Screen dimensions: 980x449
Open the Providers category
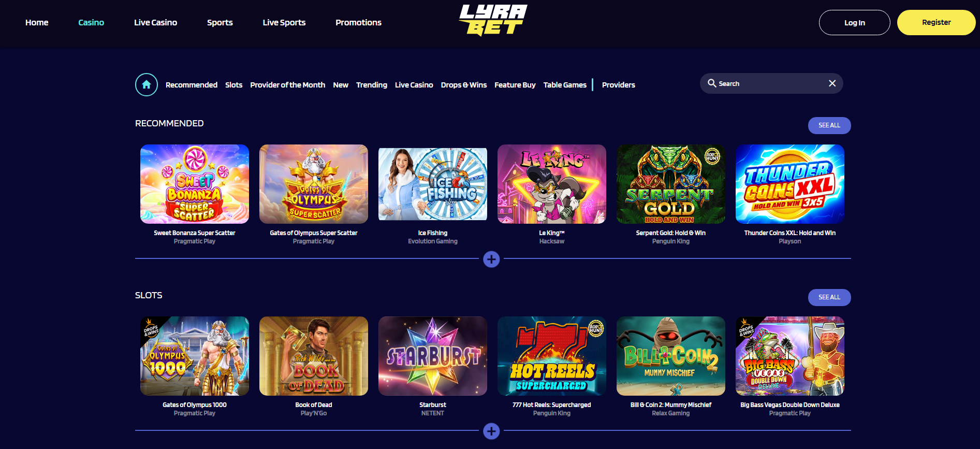click(x=619, y=85)
